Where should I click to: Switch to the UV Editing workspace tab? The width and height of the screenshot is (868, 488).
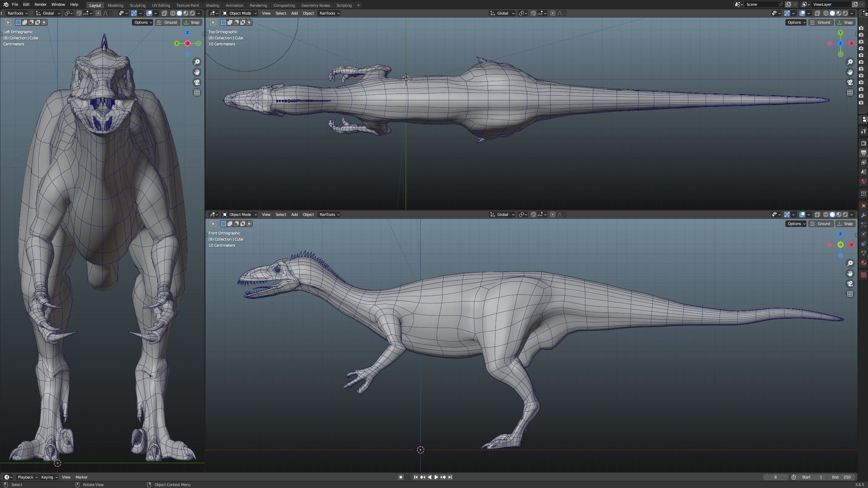(161, 5)
